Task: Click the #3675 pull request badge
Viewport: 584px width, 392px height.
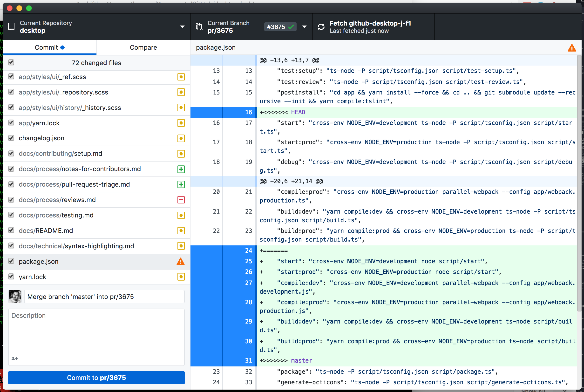Action: point(280,27)
